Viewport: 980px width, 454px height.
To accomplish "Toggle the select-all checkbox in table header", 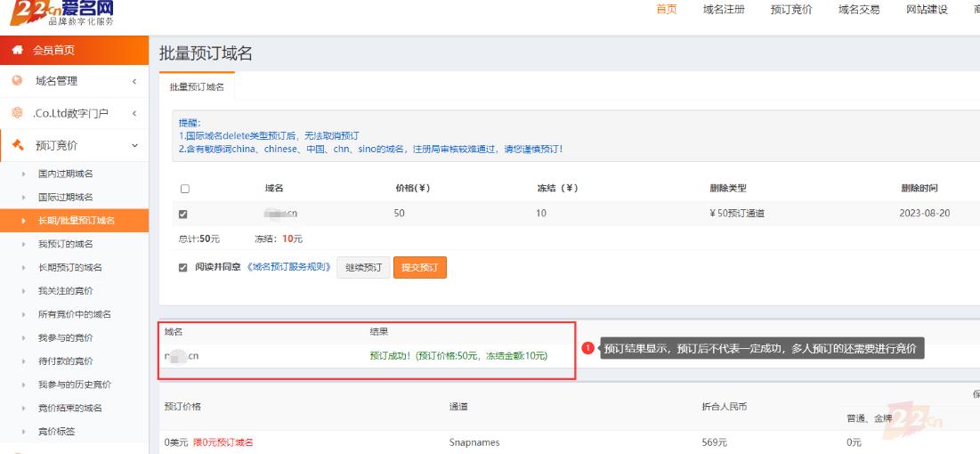I will (184, 189).
